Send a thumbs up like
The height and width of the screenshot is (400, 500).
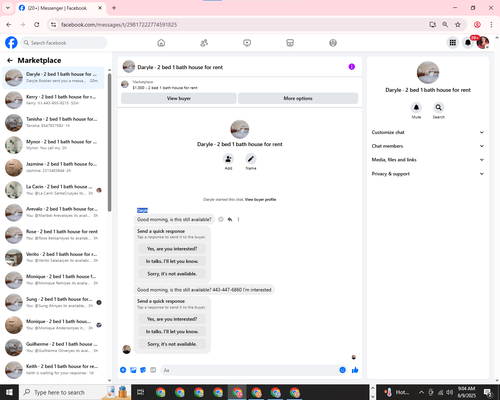tap(355, 370)
